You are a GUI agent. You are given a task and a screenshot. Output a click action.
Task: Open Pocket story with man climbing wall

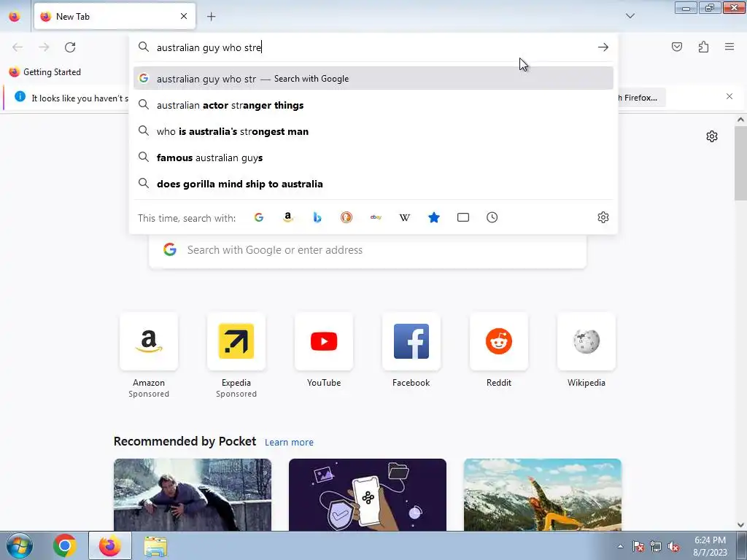[193, 494]
